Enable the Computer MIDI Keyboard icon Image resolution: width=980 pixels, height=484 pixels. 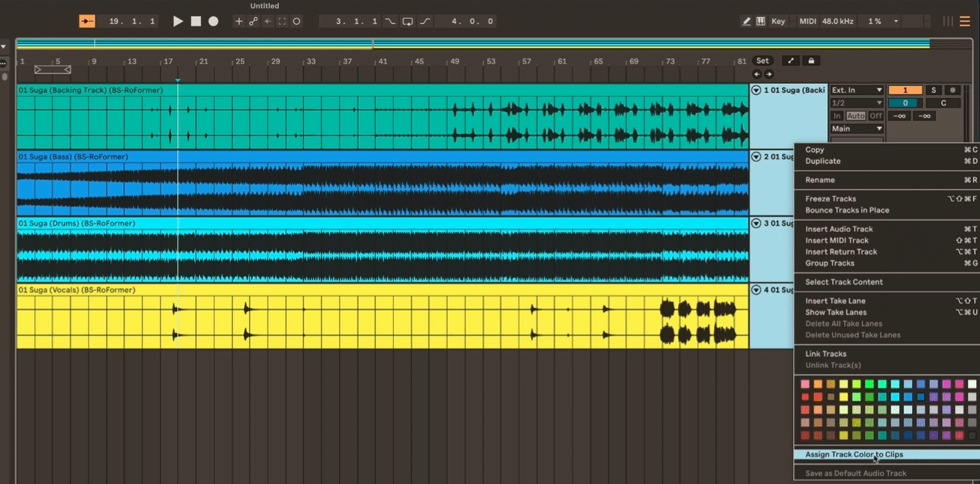pos(760,21)
